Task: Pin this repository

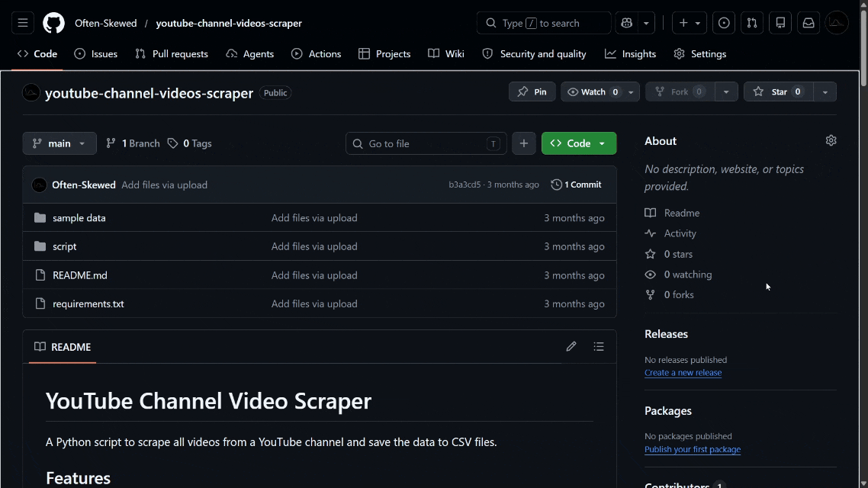Action: tap(532, 91)
